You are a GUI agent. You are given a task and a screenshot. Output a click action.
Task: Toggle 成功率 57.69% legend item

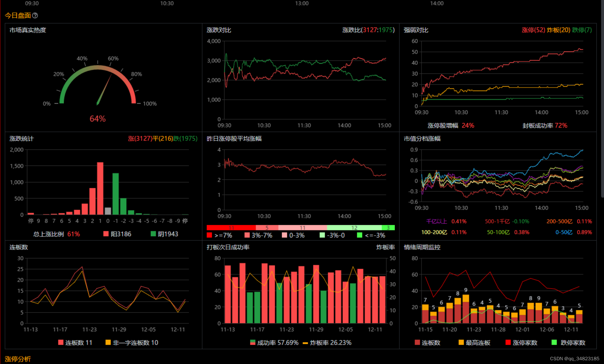(x=274, y=343)
